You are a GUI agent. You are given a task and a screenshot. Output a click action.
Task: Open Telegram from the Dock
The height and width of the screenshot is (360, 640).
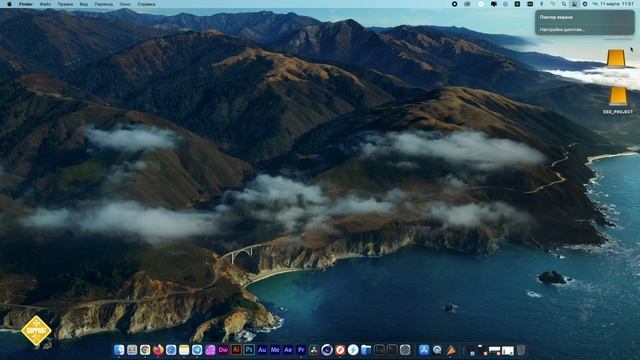point(197,350)
